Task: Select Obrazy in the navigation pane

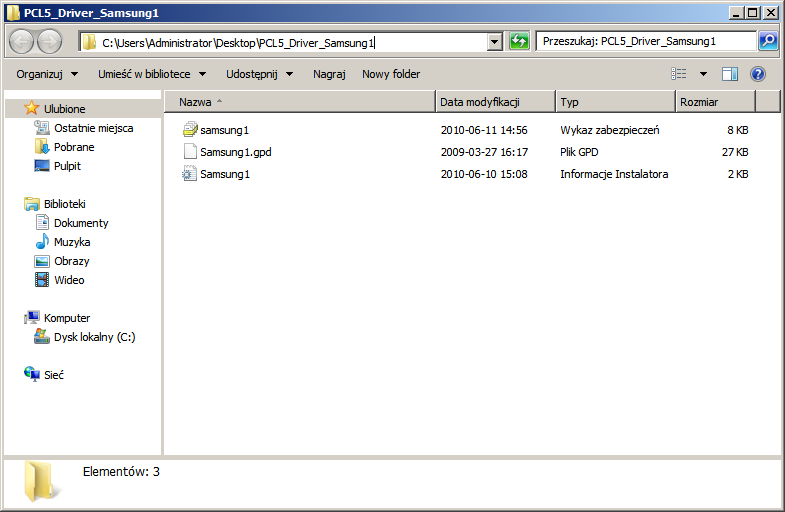Action: (72, 261)
